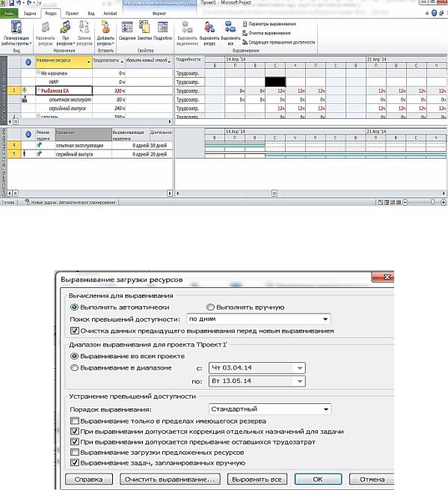Toggle Очистка данных предыдущего выравнивания checkbox
Viewport: 448px width, 490px height.
pyautogui.click(x=74, y=331)
